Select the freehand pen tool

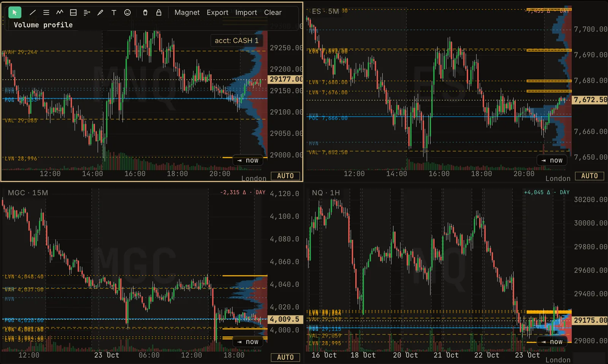pyautogui.click(x=100, y=13)
